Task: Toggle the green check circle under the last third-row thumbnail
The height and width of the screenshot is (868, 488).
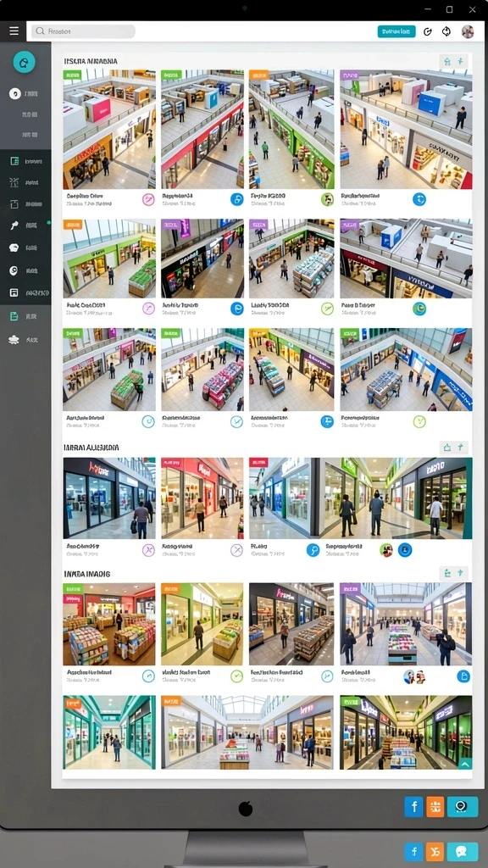Action: (419, 421)
